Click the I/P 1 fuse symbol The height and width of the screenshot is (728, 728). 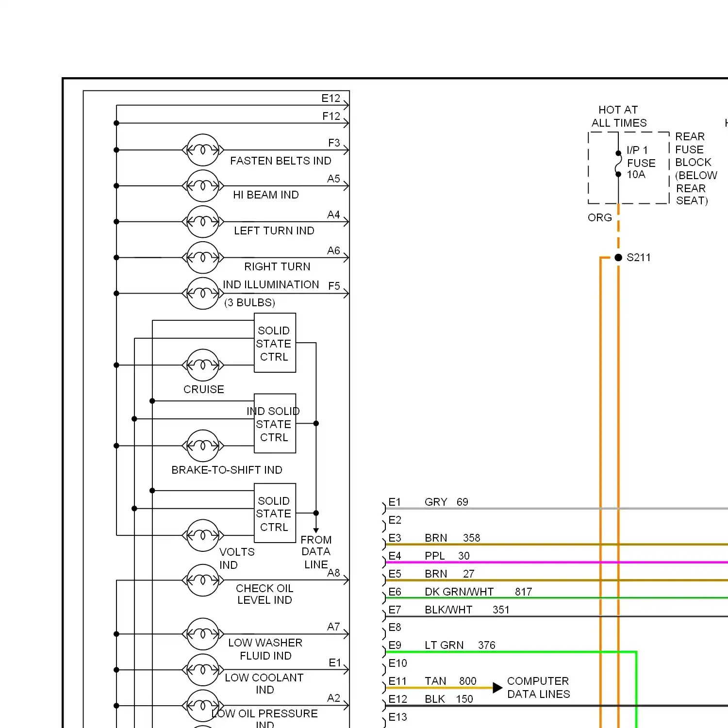(618, 164)
